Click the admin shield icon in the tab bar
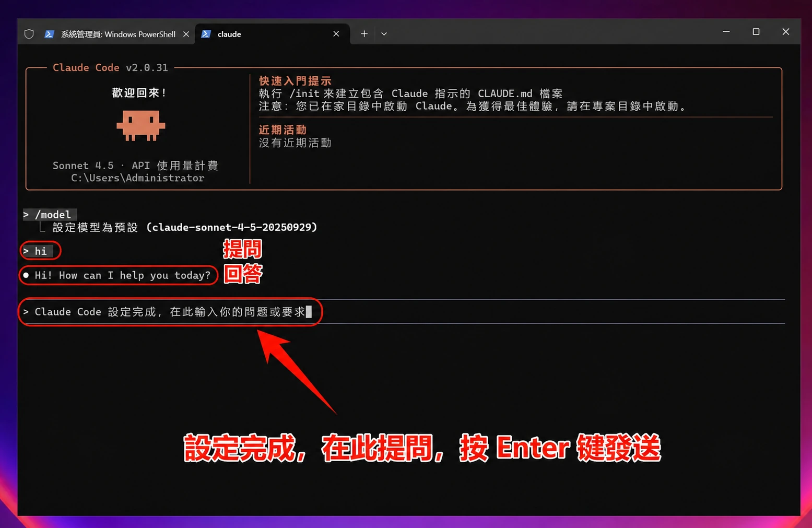The image size is (812, 528). [x=29, y=34]
